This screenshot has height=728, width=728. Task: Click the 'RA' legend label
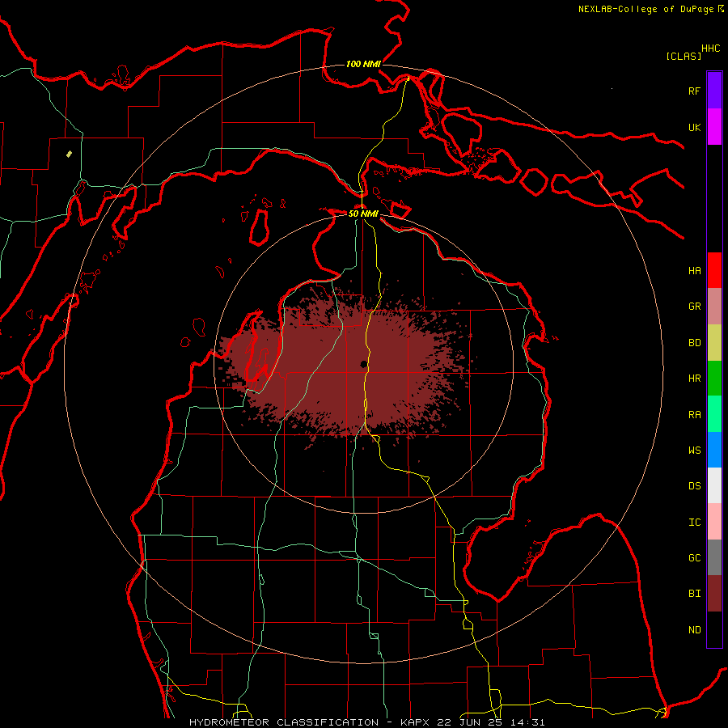tap(694, 415)
